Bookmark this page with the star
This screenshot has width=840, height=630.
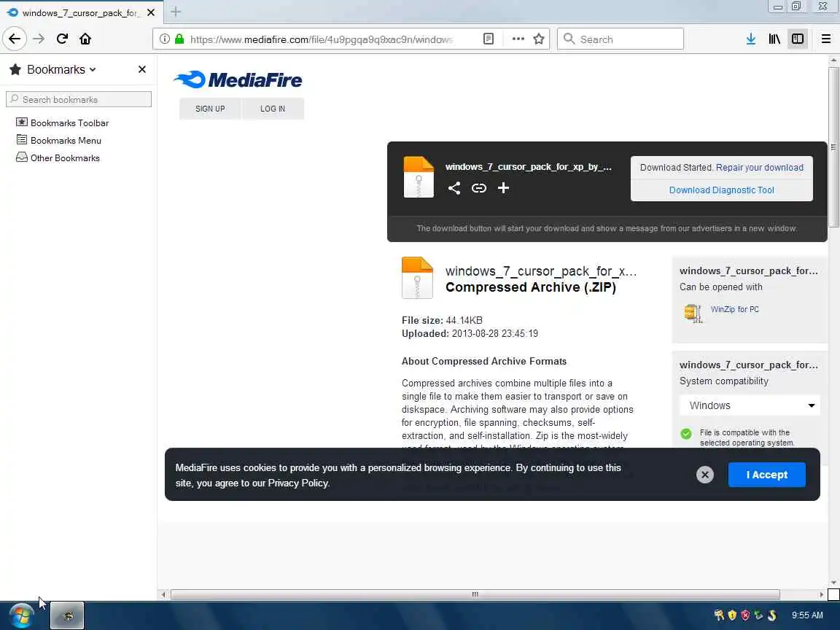(x=539, y=39)
